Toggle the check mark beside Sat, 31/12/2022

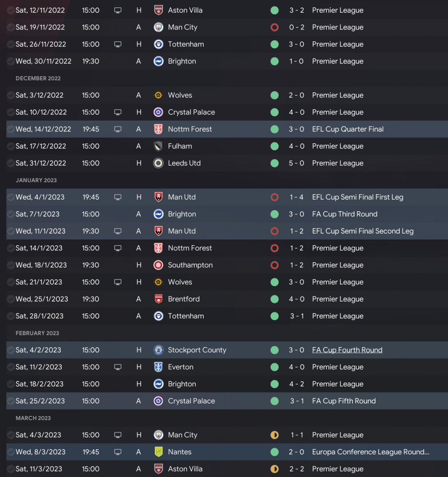[x=11, y=163]
